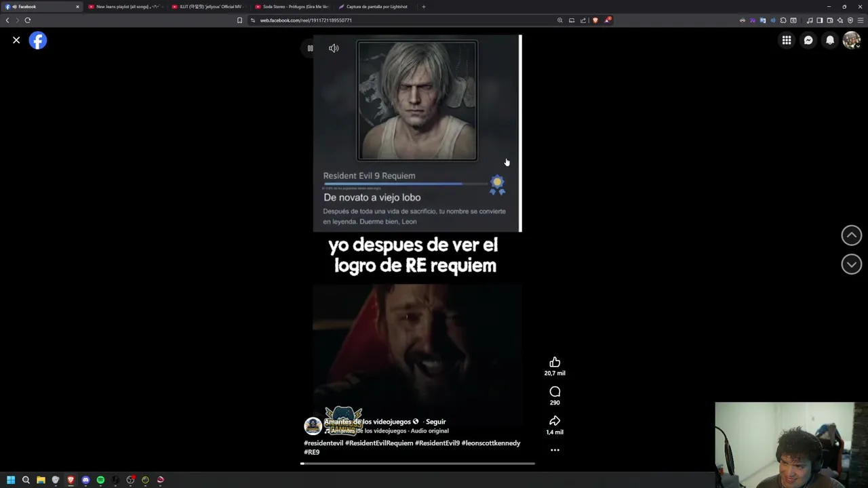Open the notifications bell

830,41
